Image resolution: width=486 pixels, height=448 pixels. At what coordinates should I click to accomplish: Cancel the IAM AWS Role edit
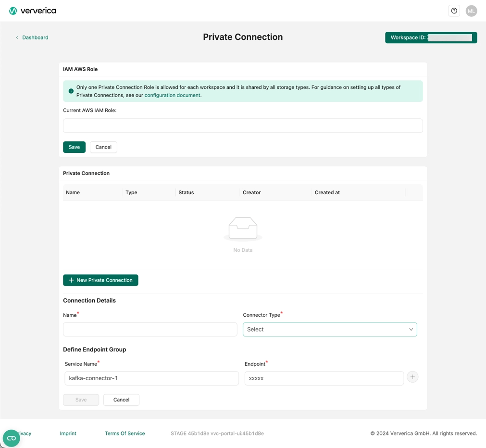[103, 147]
